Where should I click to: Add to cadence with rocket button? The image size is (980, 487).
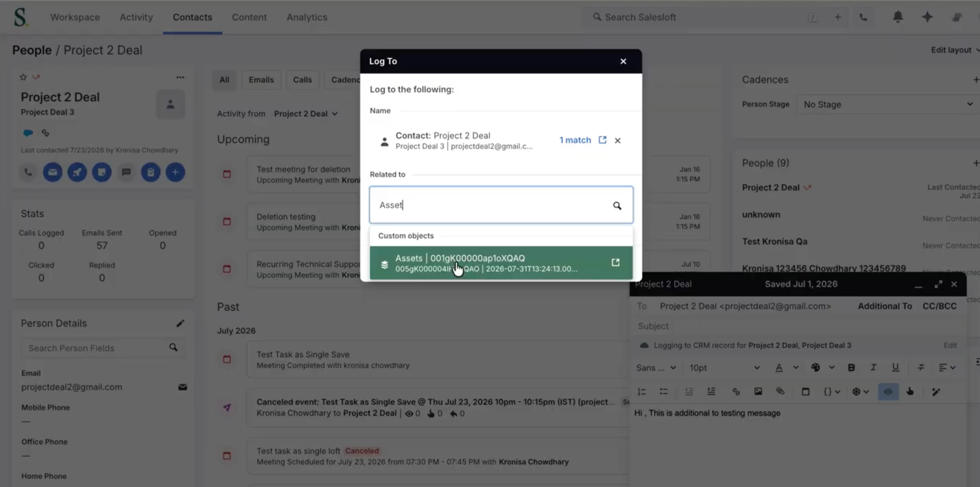(x=77, y=172)
